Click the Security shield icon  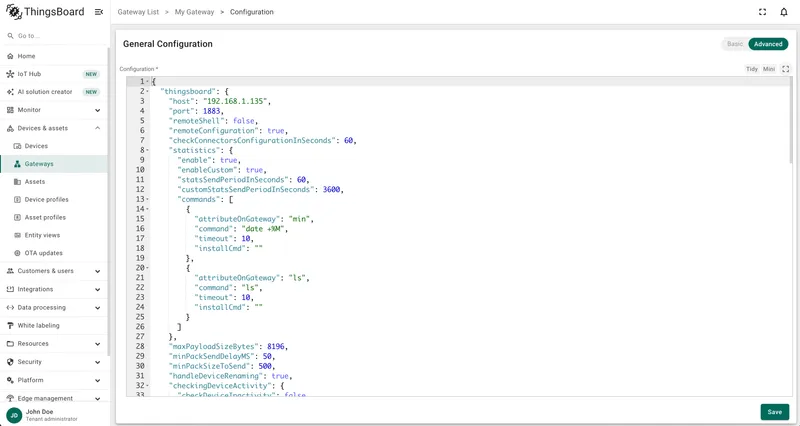[10, 362]
